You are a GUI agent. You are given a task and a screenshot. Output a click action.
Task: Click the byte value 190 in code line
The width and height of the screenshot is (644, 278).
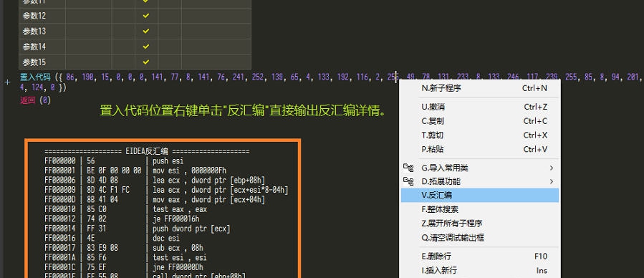[x=87, y=77]
